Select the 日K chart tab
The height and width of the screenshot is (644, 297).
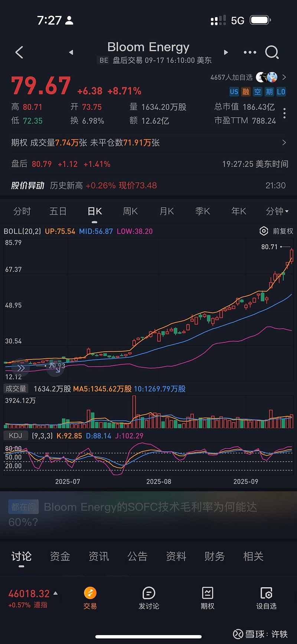[95, 211]
